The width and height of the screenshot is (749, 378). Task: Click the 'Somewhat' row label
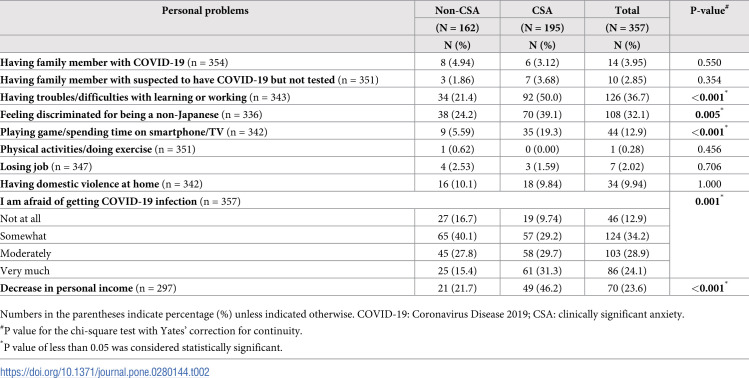pos(23,236)
